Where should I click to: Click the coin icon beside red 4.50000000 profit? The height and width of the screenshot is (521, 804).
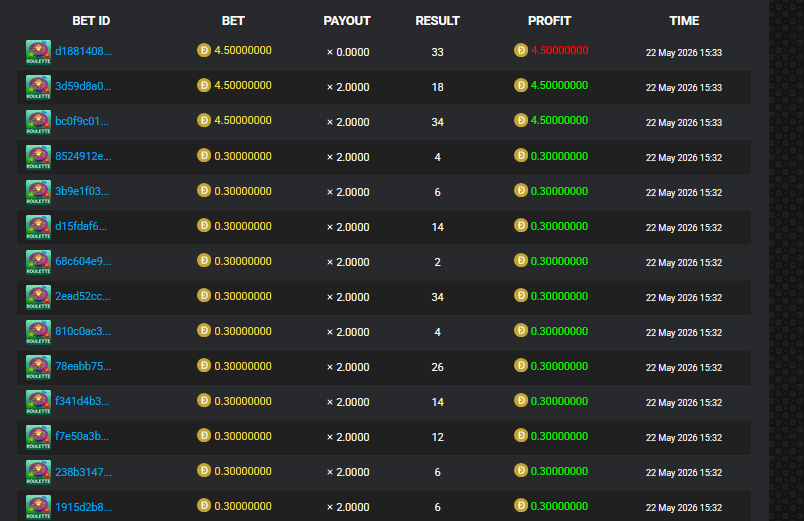pyautogui.click(x=521, y=50)
